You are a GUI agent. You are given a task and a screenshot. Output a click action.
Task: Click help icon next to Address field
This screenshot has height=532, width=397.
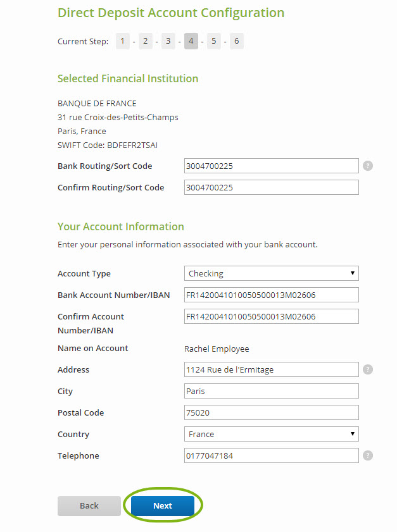coord(367,369)
